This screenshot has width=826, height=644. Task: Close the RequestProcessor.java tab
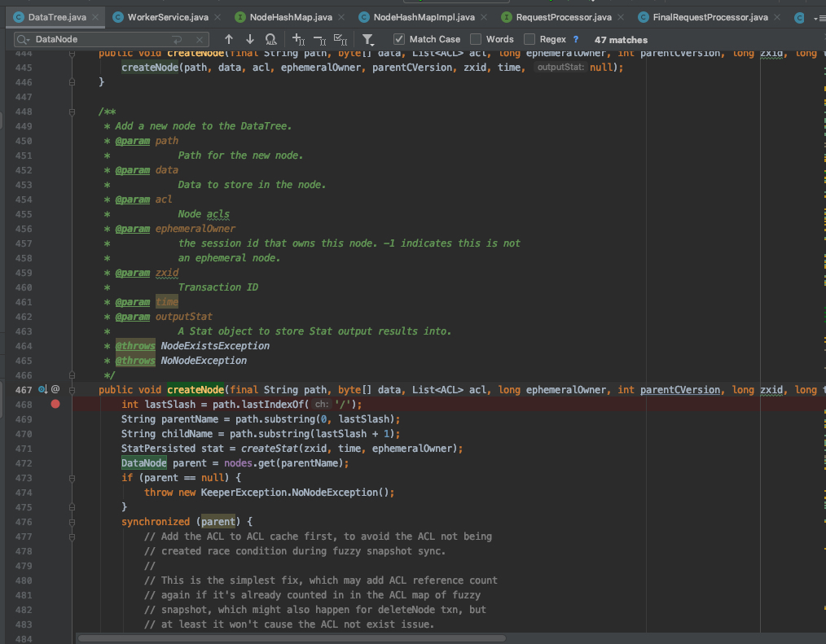pos(621,17)
